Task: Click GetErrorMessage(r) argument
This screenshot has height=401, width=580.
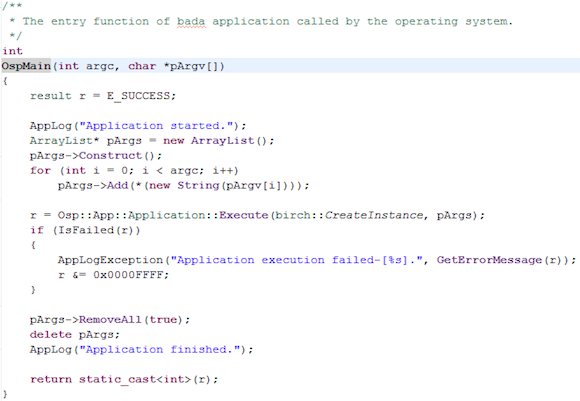Action: (x=499, y=260)
